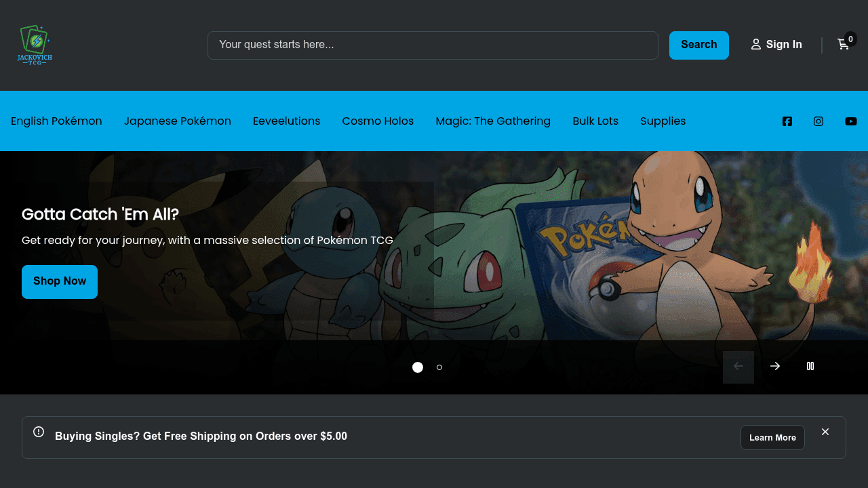Pause the slideshow autoplay

point(810,367)
